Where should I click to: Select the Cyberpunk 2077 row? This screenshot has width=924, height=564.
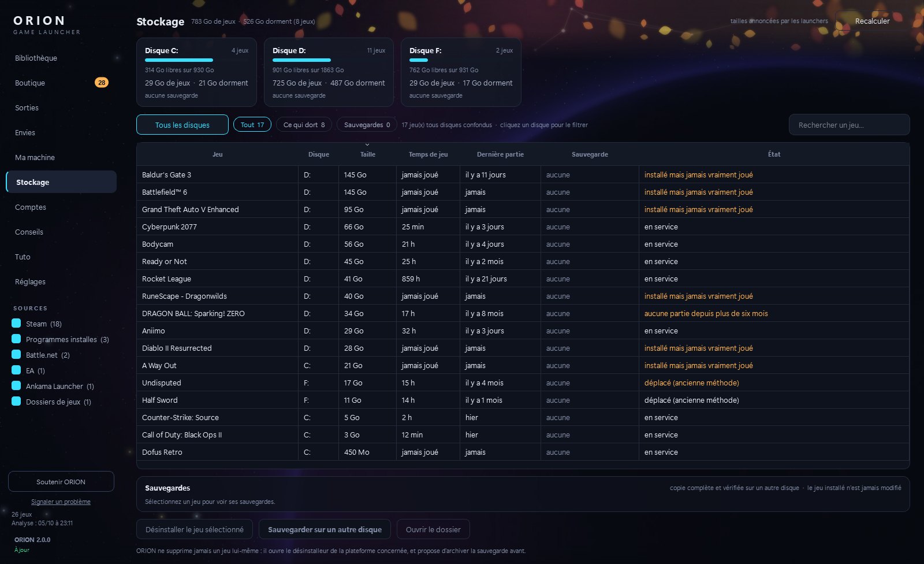pos(523,227)
